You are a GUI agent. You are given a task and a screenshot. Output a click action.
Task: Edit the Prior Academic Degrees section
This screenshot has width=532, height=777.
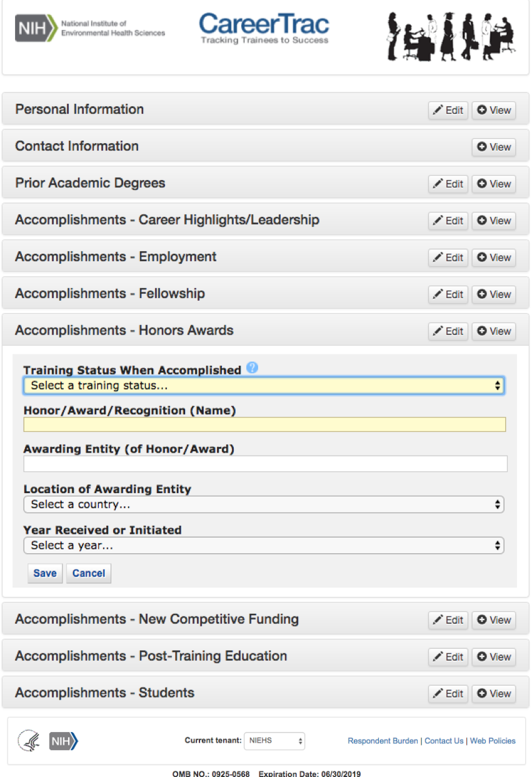[448, 184]
